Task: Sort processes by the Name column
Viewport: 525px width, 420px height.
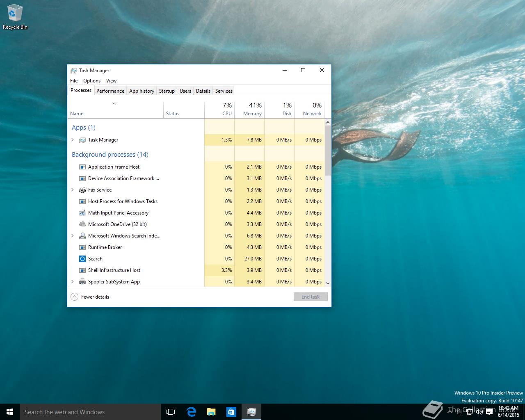Action: click(115, 109)
